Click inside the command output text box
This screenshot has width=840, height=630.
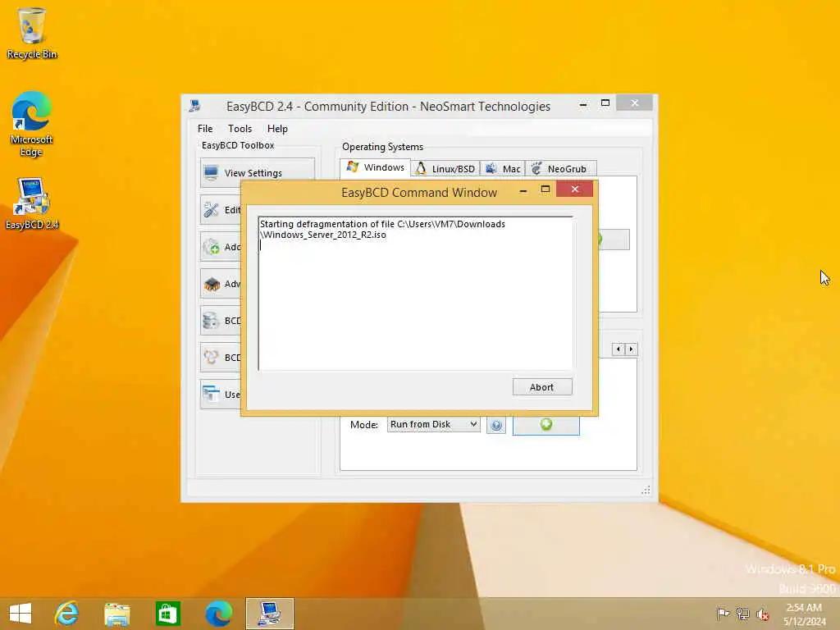coord(416,294)
